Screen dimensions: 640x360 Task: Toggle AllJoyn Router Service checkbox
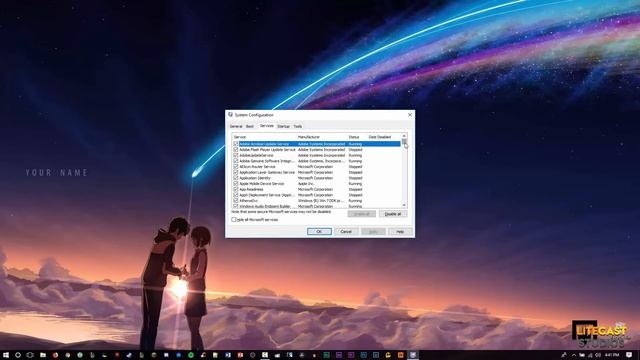(236, 167)
